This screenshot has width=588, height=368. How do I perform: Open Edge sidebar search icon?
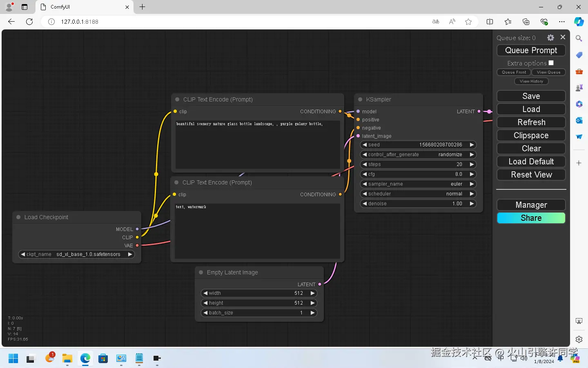[x=579, y=38]
